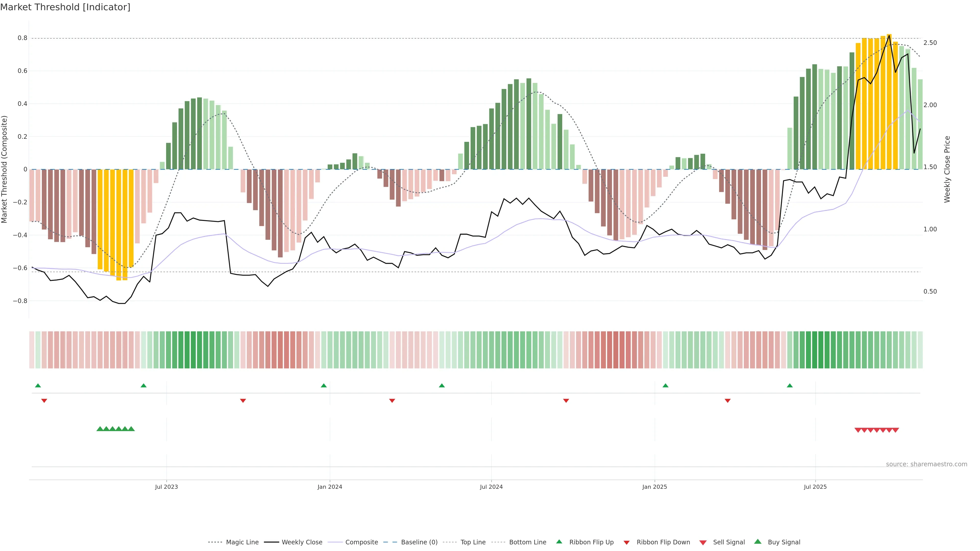Click the chart title Market Threshold [Indicator]
This screenshot has width=980, height=551.
pos(65,7)
